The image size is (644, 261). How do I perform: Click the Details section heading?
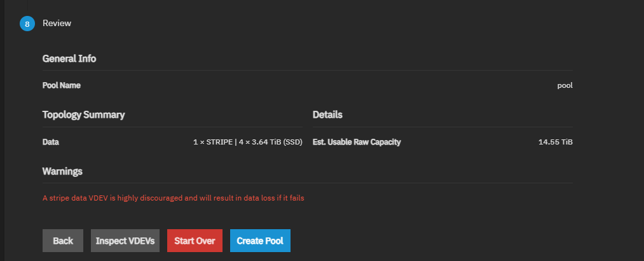pyautogui.click(x=327, y=115)
